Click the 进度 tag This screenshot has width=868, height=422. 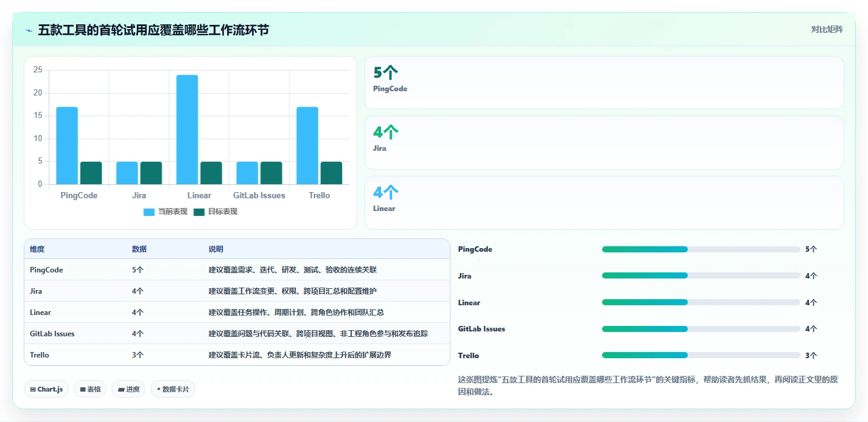pos(128,389)
